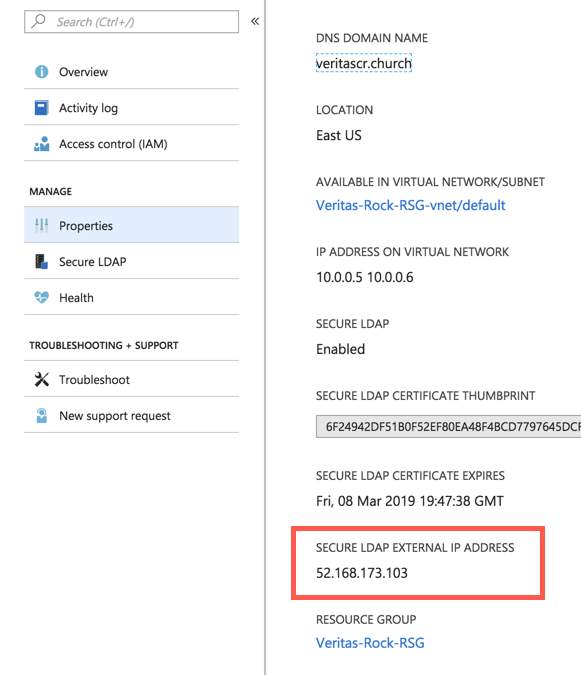Open Secure LDAP settings

(131, 261)
